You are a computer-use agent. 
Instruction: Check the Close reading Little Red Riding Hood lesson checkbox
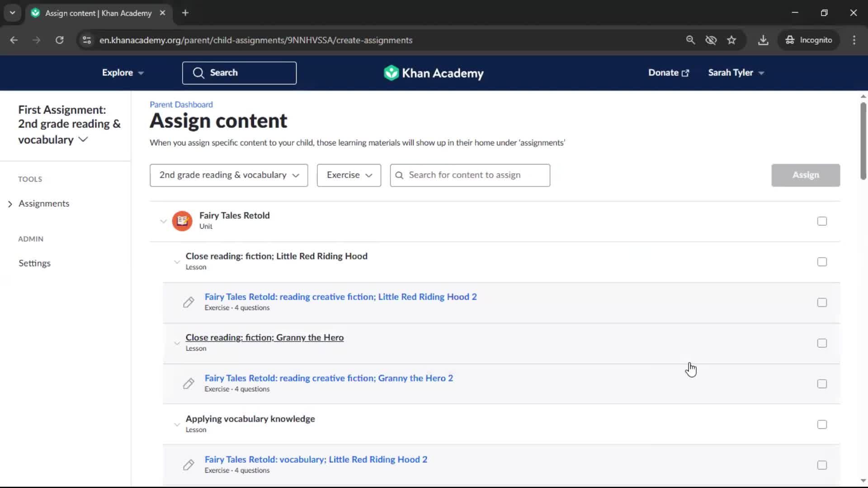click(822, 262)
